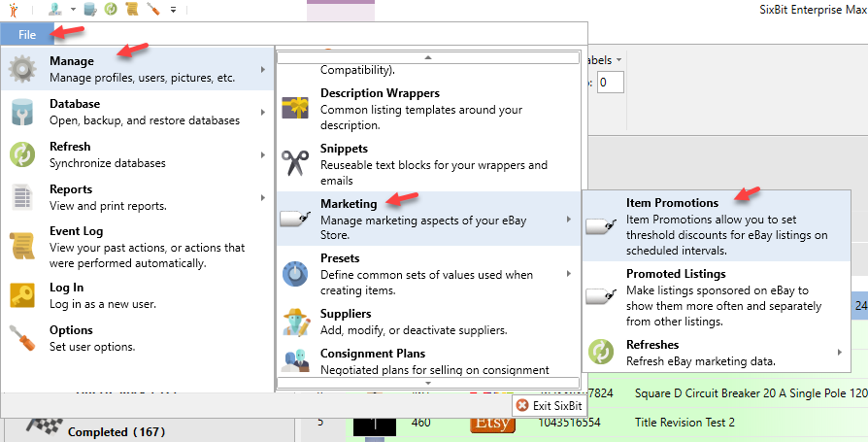Click the Presets dial icon
The width and height of the screenshot is (868, 442).
[295, 274]
